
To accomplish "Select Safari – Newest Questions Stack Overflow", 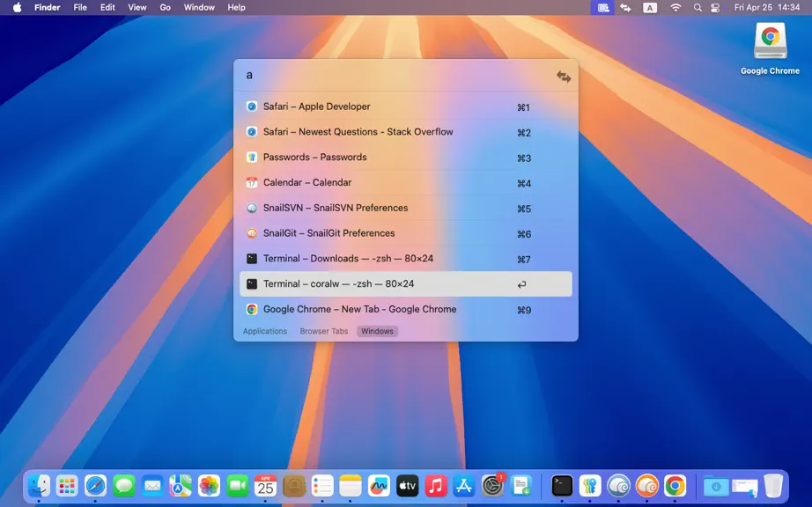I will pos(406,132).
